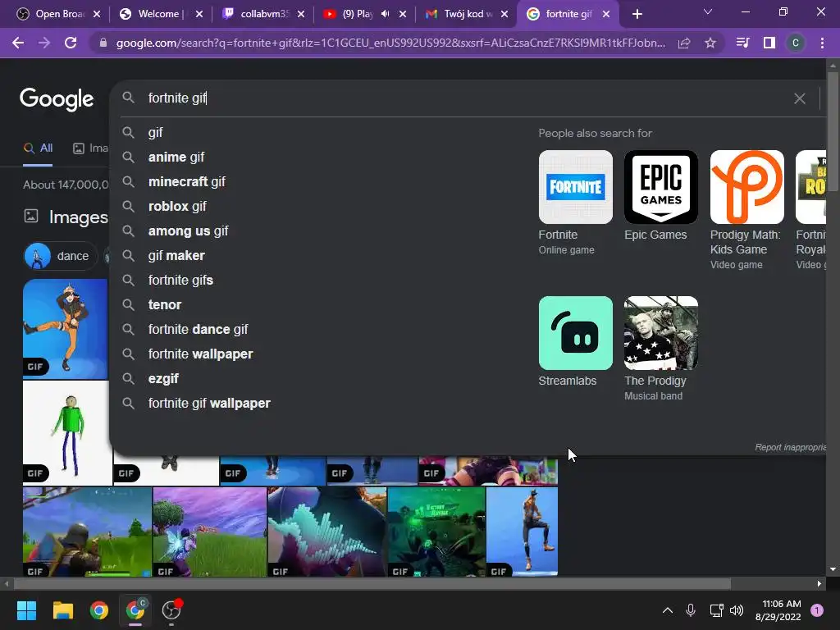Toggle the browser side panel icon
This screenshot has height=630, width=840.
pos(769,43)
